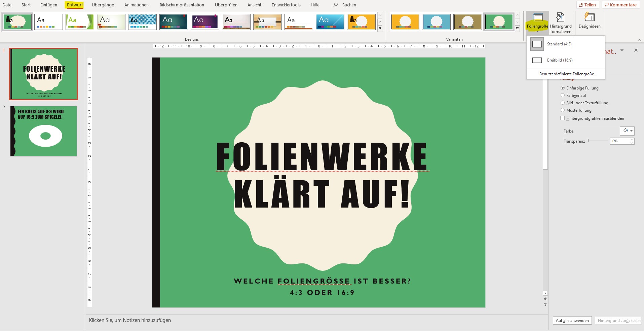Image resolution: width=644 pixels, height=331 pixels.
Task: Increase transparency with the up stepper
Action: (632, 139)
